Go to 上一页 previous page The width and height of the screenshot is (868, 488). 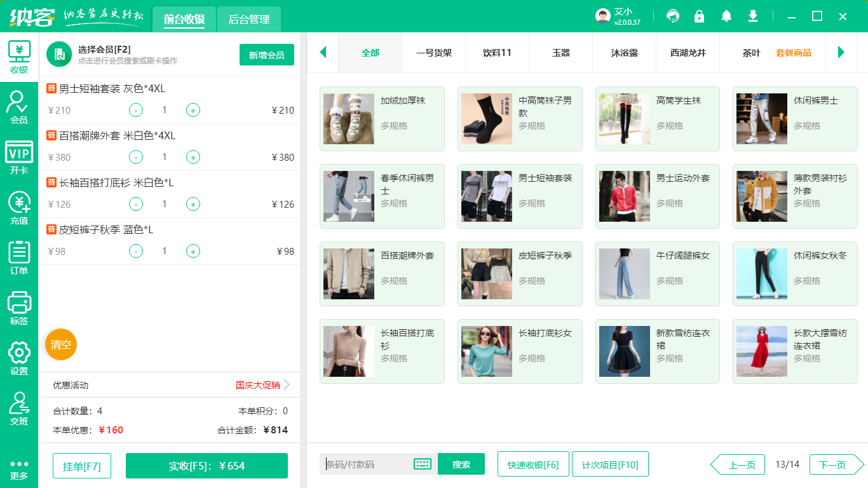[x=737, y=464]
